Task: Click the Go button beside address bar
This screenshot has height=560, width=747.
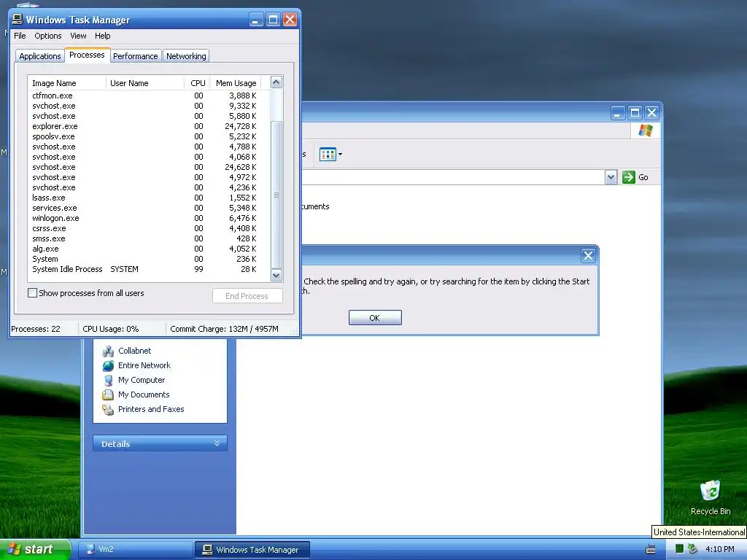Action: 635,177
